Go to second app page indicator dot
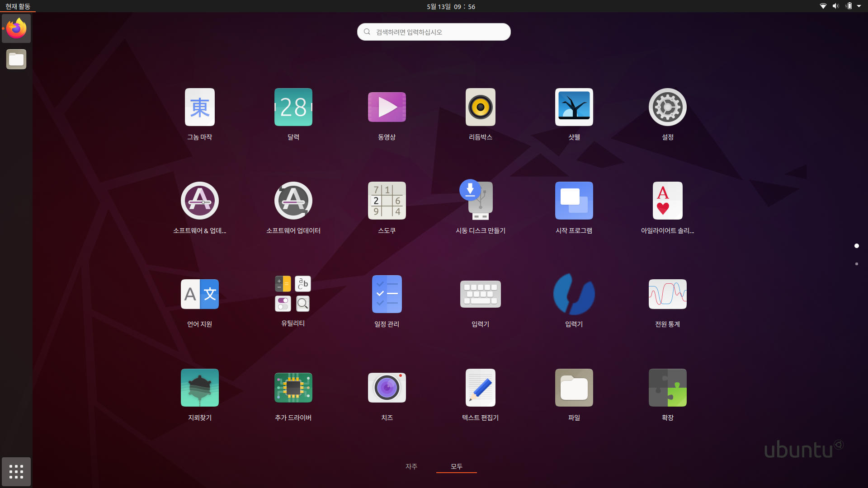Screen dimensions: 868x488 tap(857, 264)
